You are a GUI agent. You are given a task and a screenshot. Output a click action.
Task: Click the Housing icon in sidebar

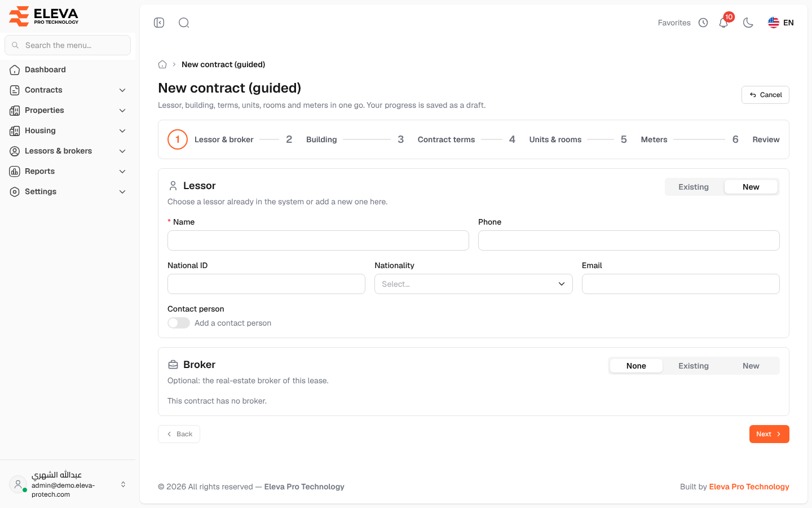click(x=15, y=131)
